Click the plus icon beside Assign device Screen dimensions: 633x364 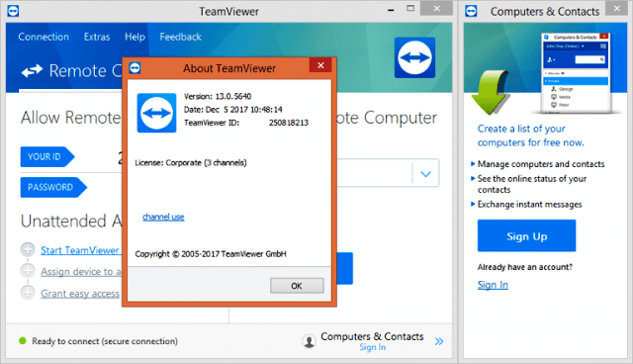pos(28,271)
